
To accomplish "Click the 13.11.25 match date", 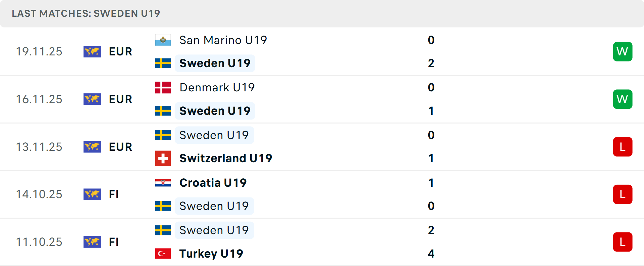I will 39,147.
